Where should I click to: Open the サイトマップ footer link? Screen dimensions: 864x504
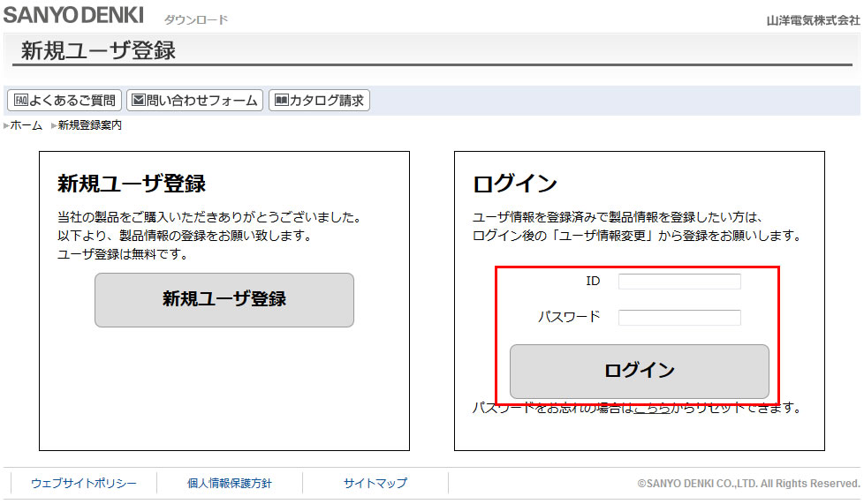click(x=375, y=484)
